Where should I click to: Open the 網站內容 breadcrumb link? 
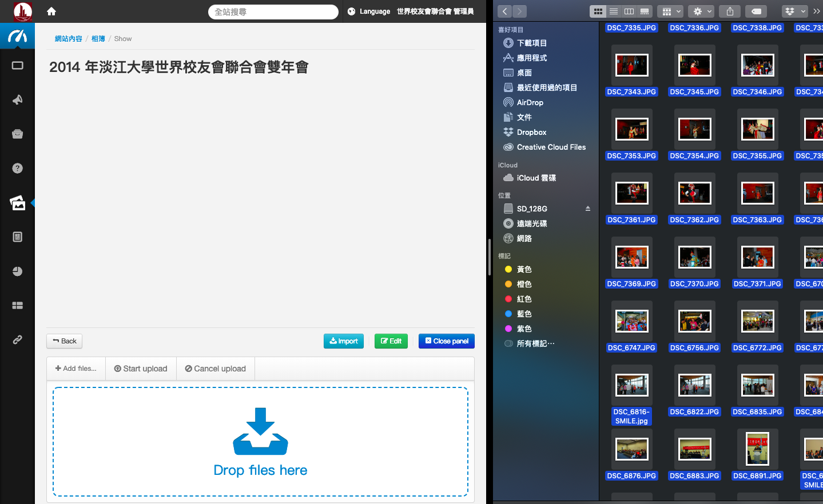click(69, 39)
